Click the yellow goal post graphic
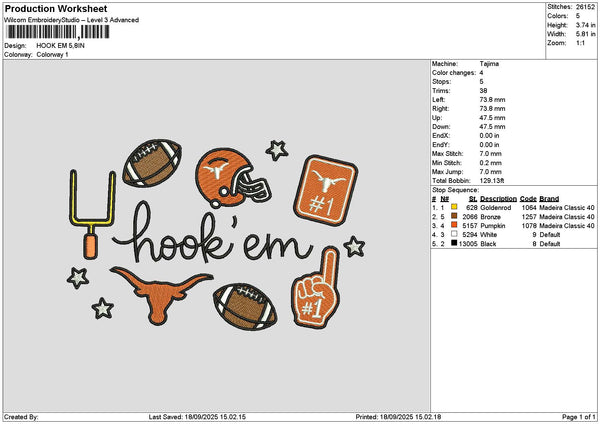The width and height of the screenshot is (600, 424). click(92, 214)
